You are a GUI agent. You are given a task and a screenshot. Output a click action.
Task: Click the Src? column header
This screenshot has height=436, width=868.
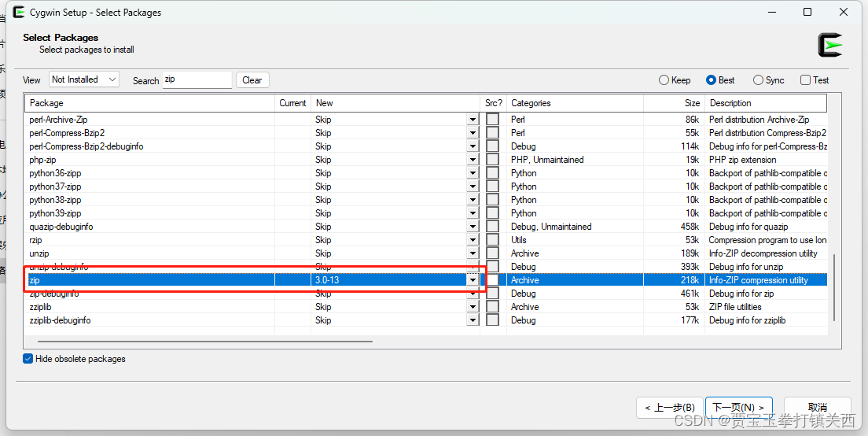coord(493,103)
